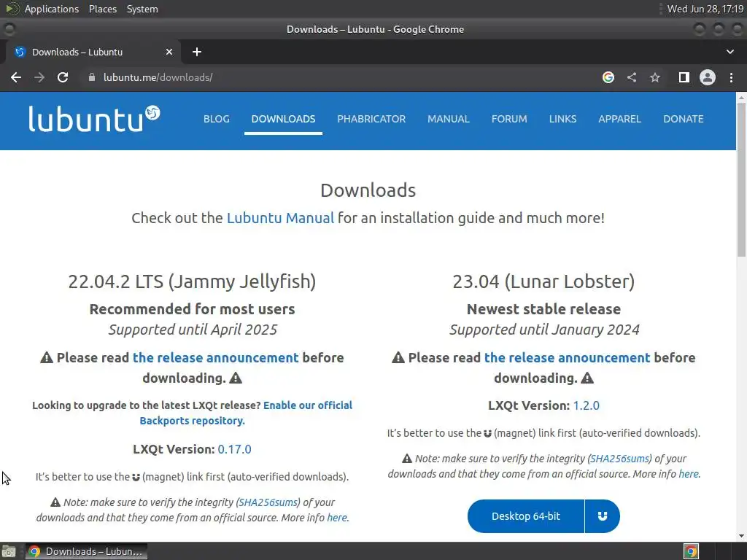Bookmark this page with the star icon
Viewport: 747px width, 560px height.
tap(655, 77)
